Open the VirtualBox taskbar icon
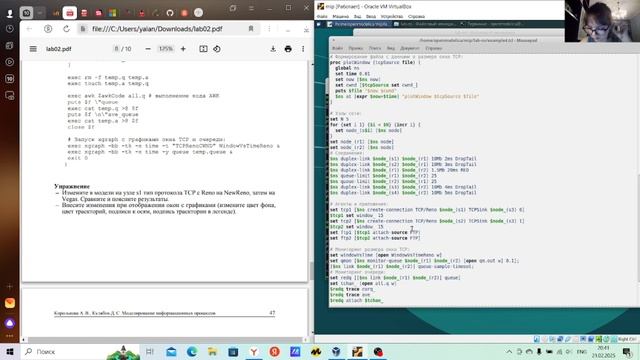 click(x=336, y=351)
